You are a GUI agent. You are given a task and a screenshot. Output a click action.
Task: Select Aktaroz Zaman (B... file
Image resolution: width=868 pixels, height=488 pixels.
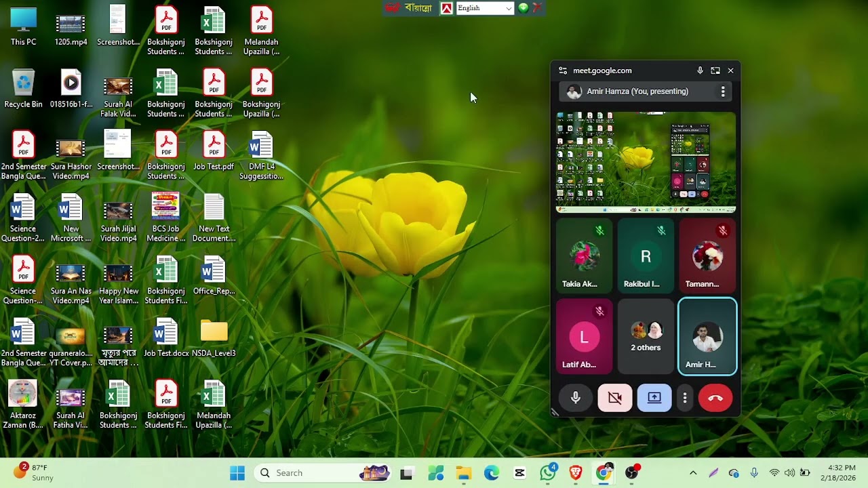(x=23, y=405)
